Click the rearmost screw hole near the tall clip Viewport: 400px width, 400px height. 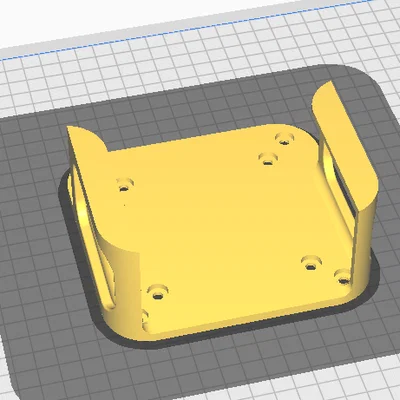click(284, 138)
